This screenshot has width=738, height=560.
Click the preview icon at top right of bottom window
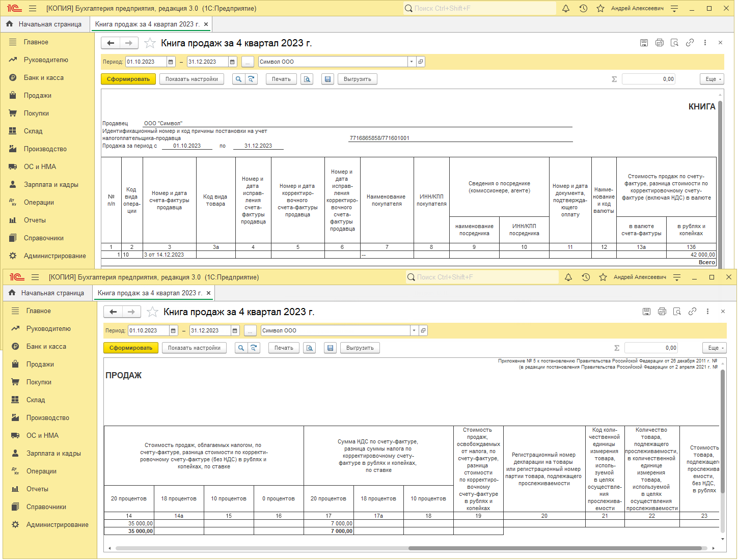(677, 312)
